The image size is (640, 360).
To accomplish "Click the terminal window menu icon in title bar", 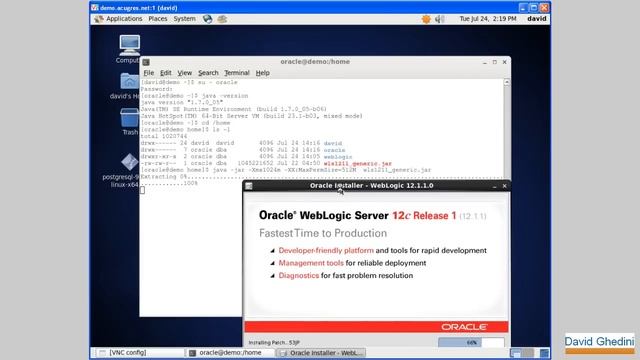I will point(146,62).
